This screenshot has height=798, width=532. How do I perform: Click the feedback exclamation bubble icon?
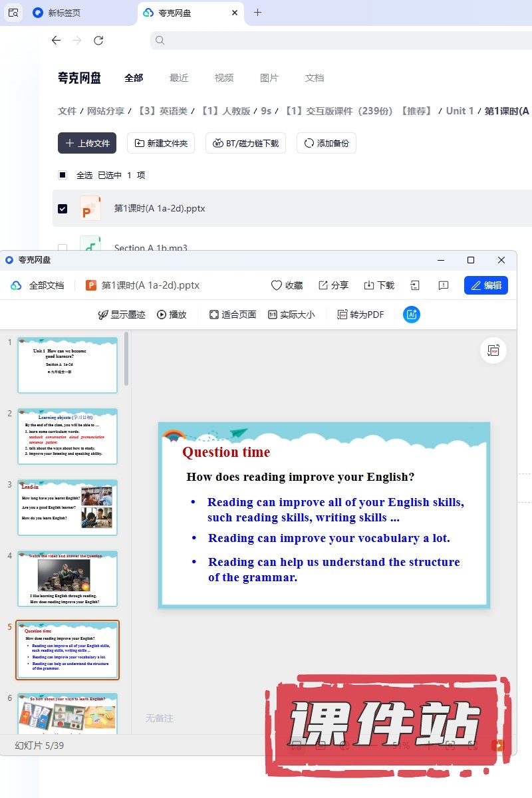444,285
